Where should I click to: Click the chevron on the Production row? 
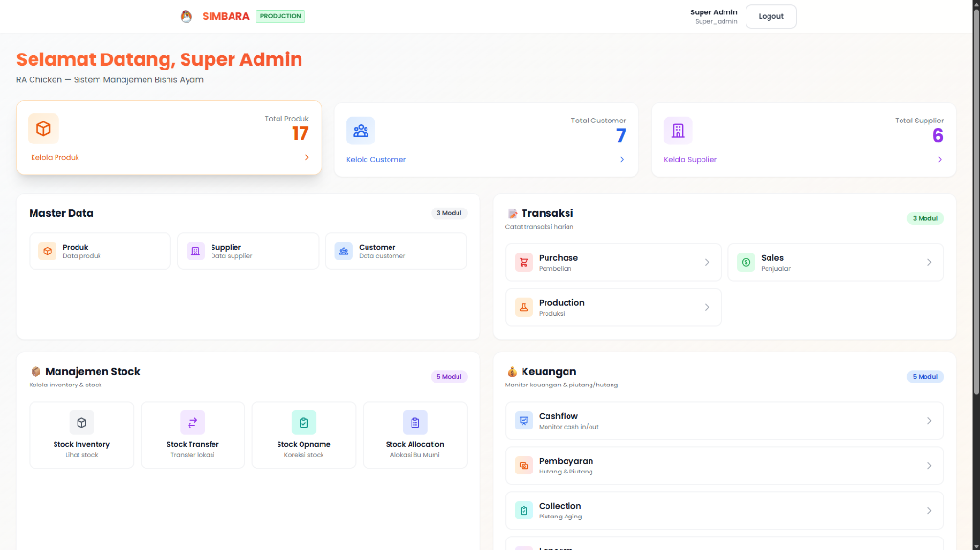[x=707, y=307]
